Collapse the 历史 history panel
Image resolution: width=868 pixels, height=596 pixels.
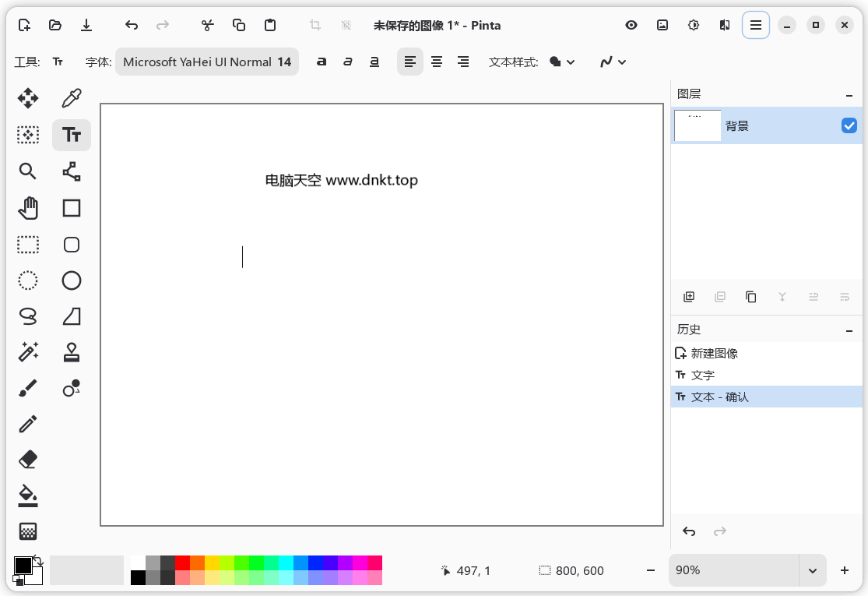tap(849, 330)
